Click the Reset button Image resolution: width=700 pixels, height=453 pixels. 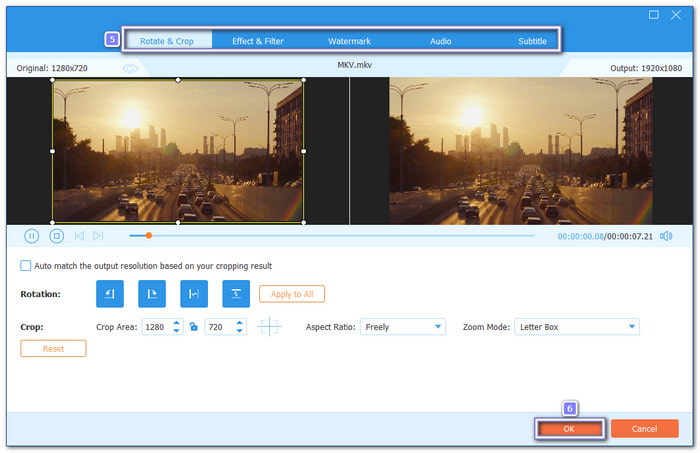point(53,348)
